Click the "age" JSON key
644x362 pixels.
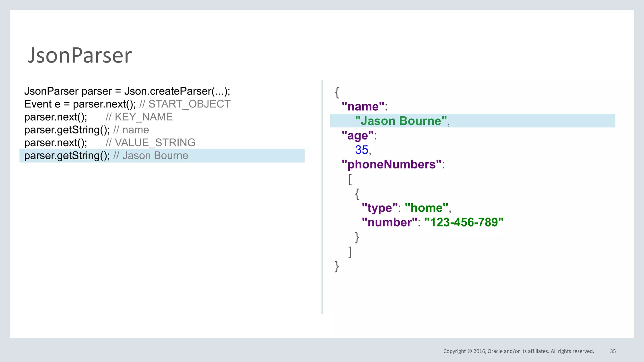(358, 135)
